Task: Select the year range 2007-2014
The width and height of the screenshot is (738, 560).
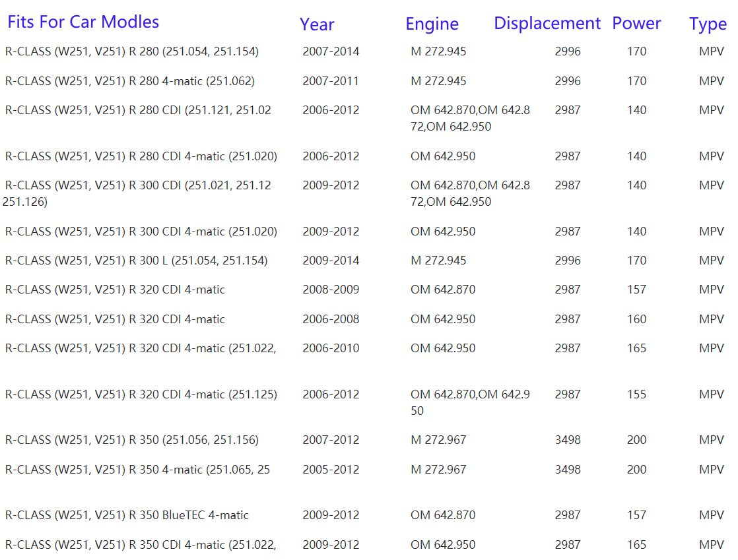Action: click(331, 51)
